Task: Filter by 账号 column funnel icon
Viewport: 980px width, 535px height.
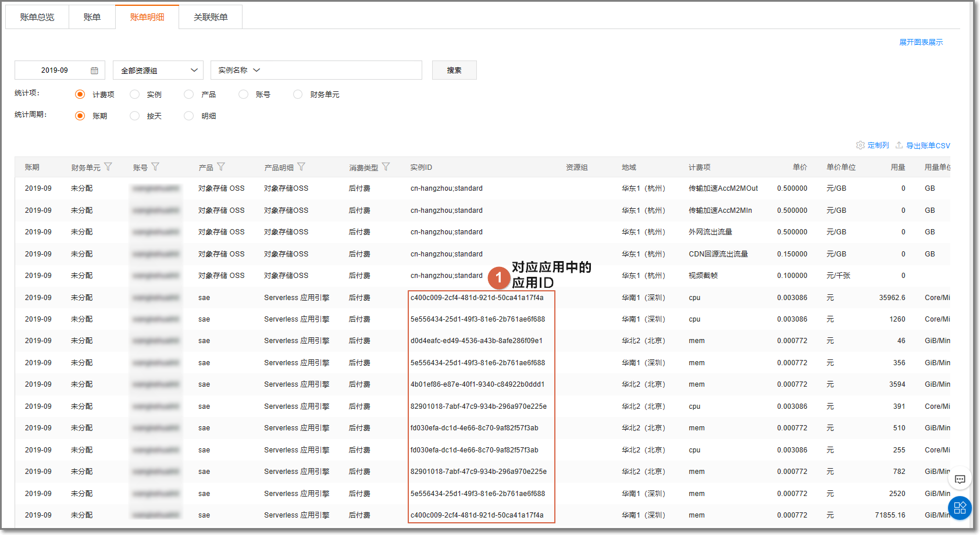Action: pos(155,167)
